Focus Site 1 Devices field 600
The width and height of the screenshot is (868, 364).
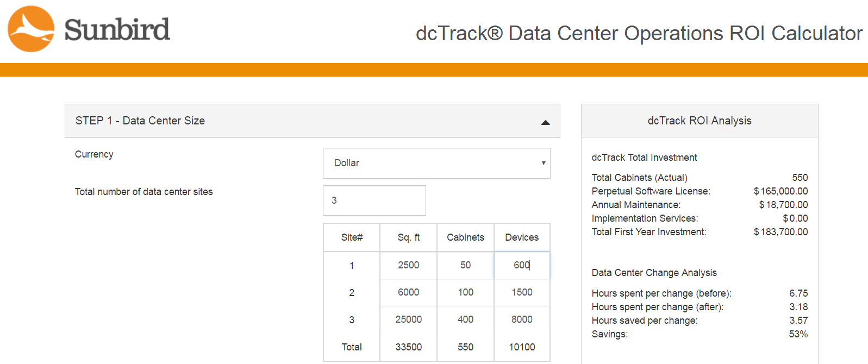522,265
